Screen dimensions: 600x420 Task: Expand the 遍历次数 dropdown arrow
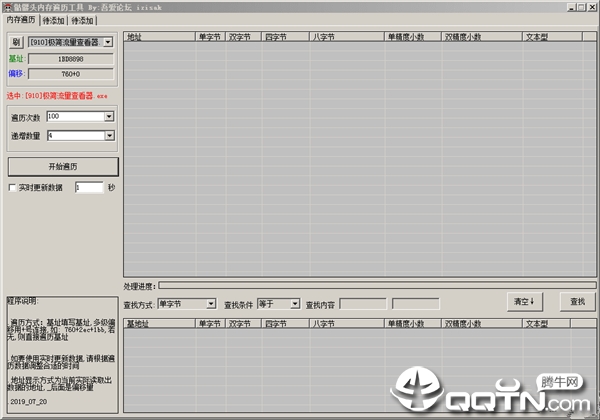109,116
